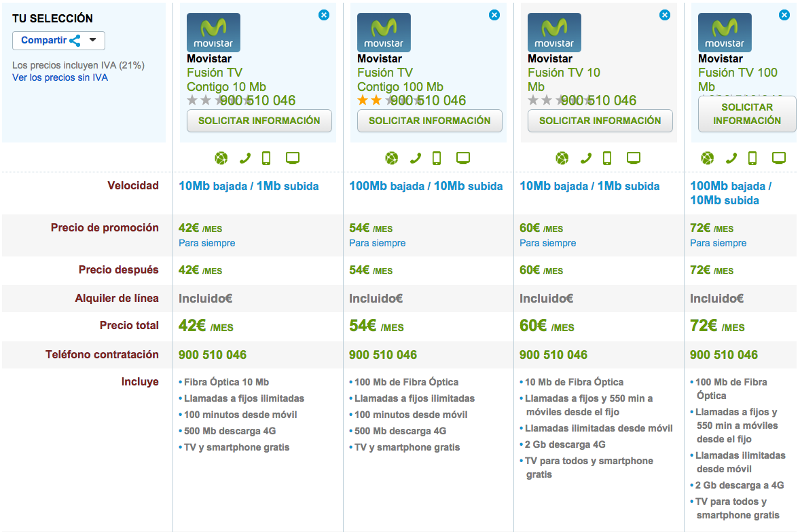The width and height of the screenshot is (800, 532).
Task: Click Alquiler de línea row label
Action: click(117, 298)
